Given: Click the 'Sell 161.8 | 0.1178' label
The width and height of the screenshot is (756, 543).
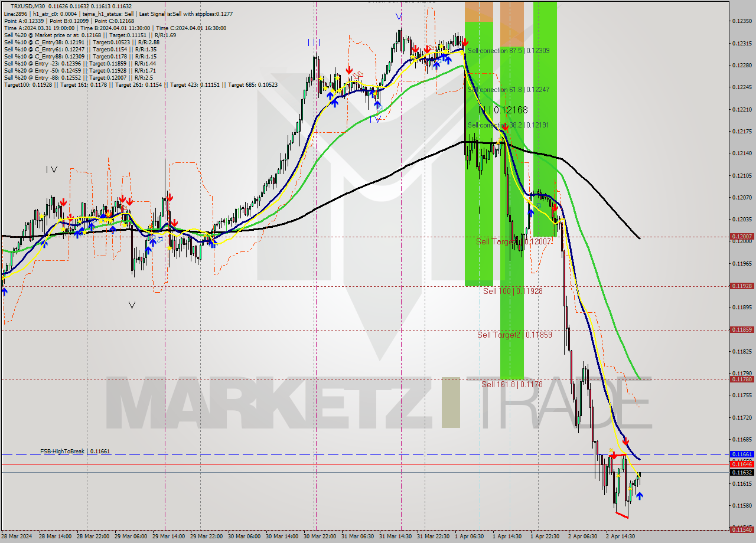Looking at the screenshot, I should [511, 384].
